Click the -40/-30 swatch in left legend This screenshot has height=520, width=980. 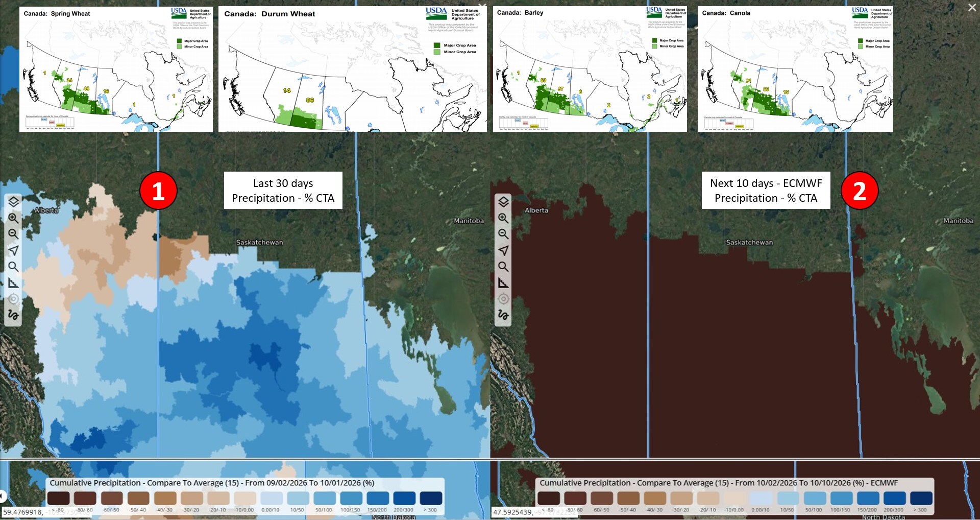[x=165, y=498]
